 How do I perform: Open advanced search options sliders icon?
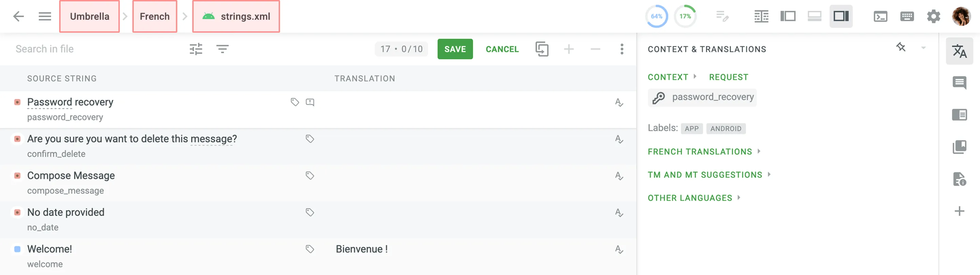point(196,49)
